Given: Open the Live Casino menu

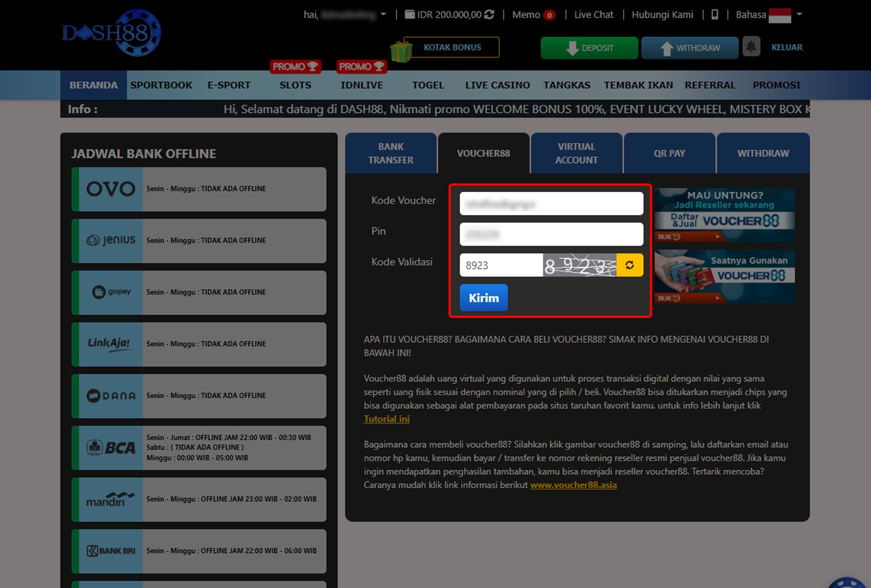Looking at the screenshot, I should pos(497,85).
